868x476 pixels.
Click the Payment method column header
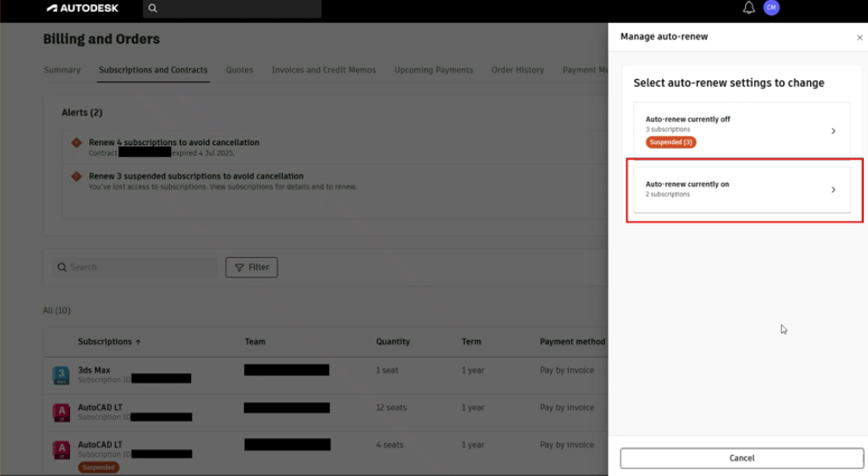tap(572, 341)
